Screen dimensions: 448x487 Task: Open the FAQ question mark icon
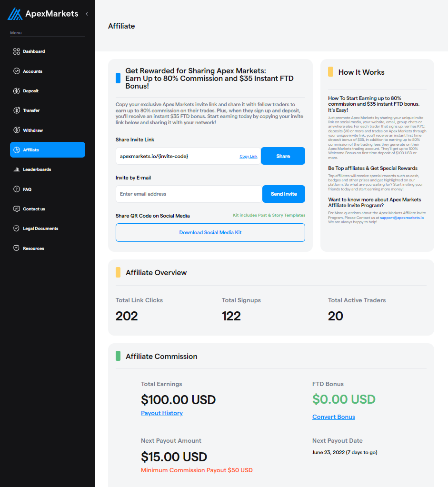coord(16,189)
